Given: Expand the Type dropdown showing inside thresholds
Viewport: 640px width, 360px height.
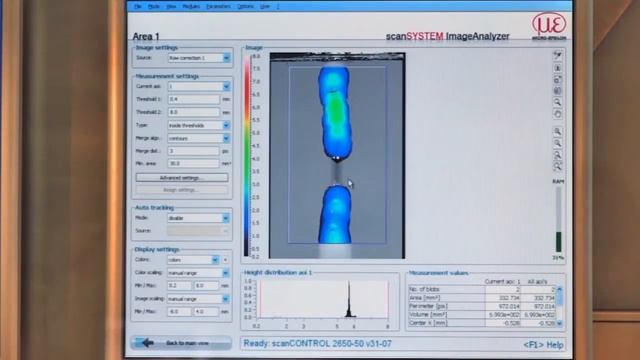Looking at the screenshot, I should pyautogui.click(x=227, y=125).
